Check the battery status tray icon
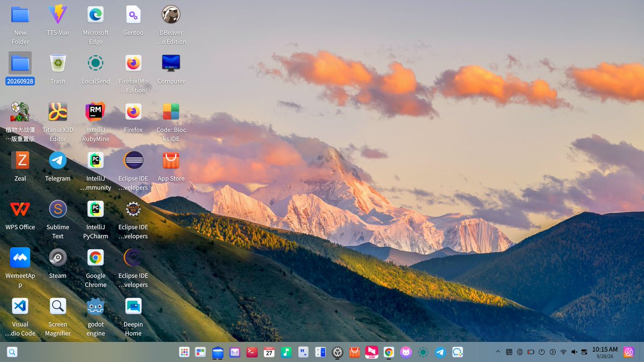 tap(531, 352)
